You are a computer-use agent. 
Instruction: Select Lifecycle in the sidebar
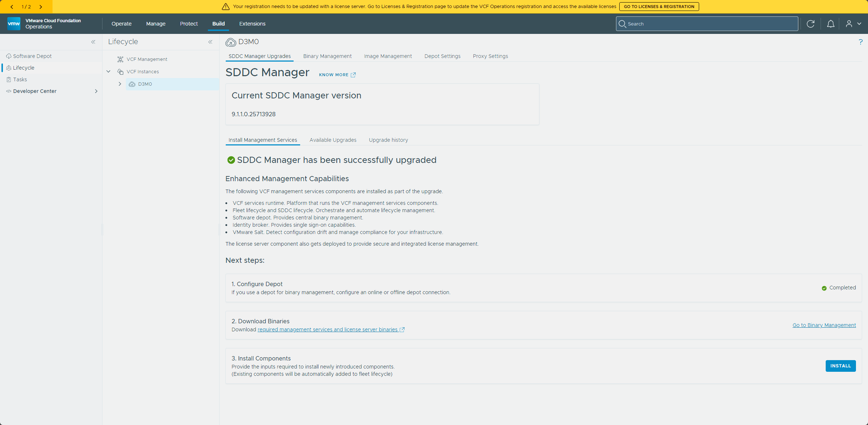[23, 68]
